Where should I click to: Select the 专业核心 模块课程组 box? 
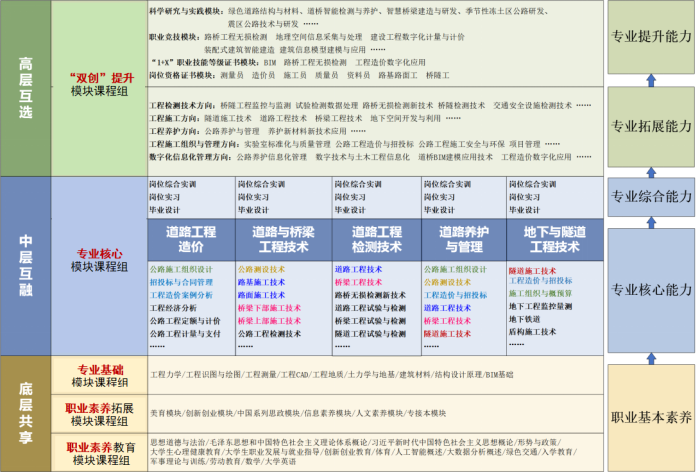(99, 262)
